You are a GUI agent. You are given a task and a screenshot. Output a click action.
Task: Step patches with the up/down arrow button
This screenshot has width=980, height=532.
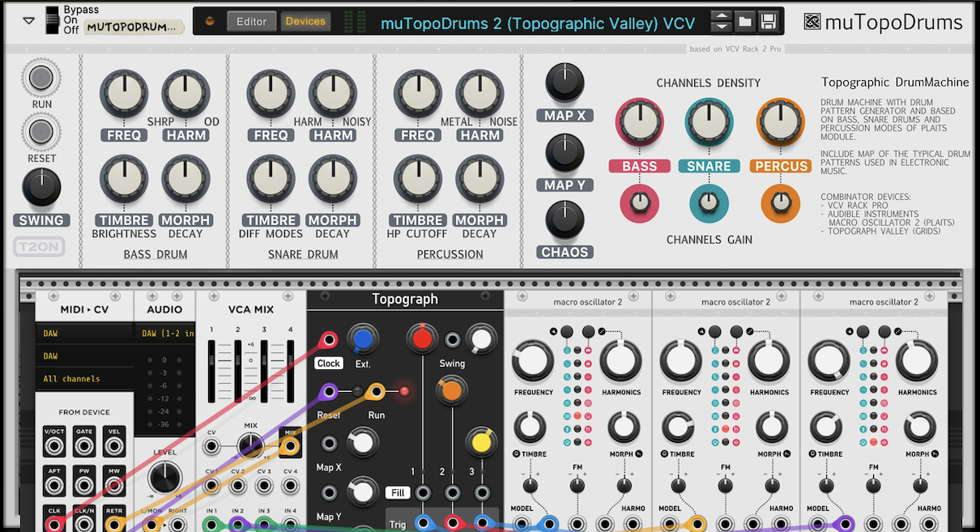pos(721,22)
